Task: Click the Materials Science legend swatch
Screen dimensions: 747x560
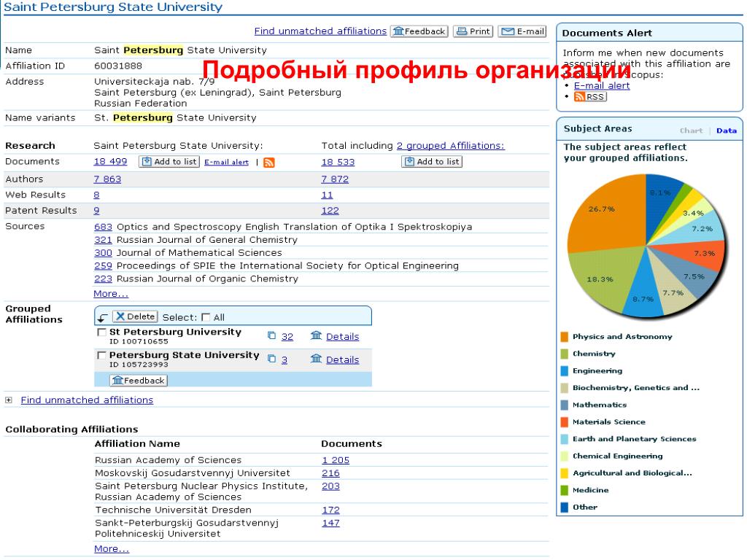Action: click(565, 422)
